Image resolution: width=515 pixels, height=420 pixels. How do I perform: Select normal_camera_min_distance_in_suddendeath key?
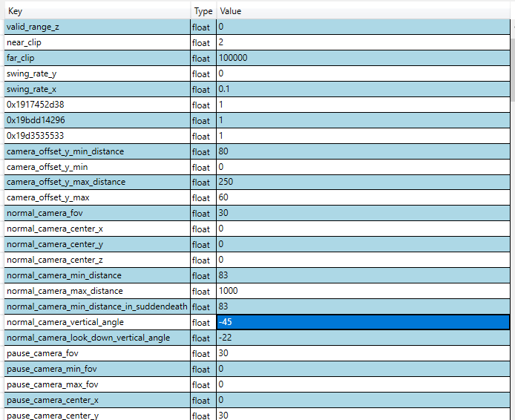tap(97, 307)
